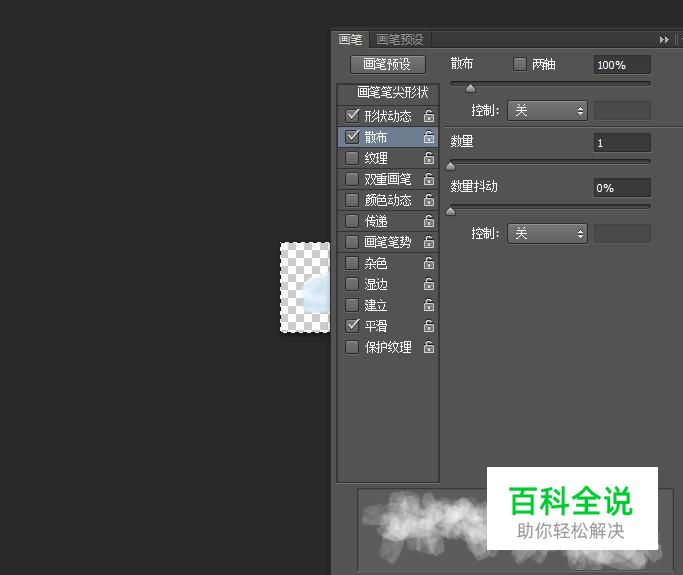The height and width of the screenshot is (575, 683).
Task: Enable the 画笔笔势 checkbox
Action: coord(352,242)
